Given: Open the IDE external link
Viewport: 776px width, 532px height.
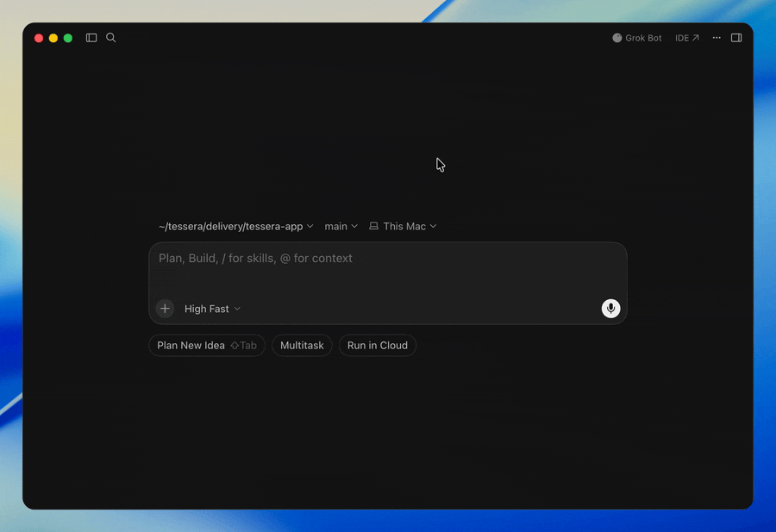Looking at the screenshot, I should click(687, 38).
